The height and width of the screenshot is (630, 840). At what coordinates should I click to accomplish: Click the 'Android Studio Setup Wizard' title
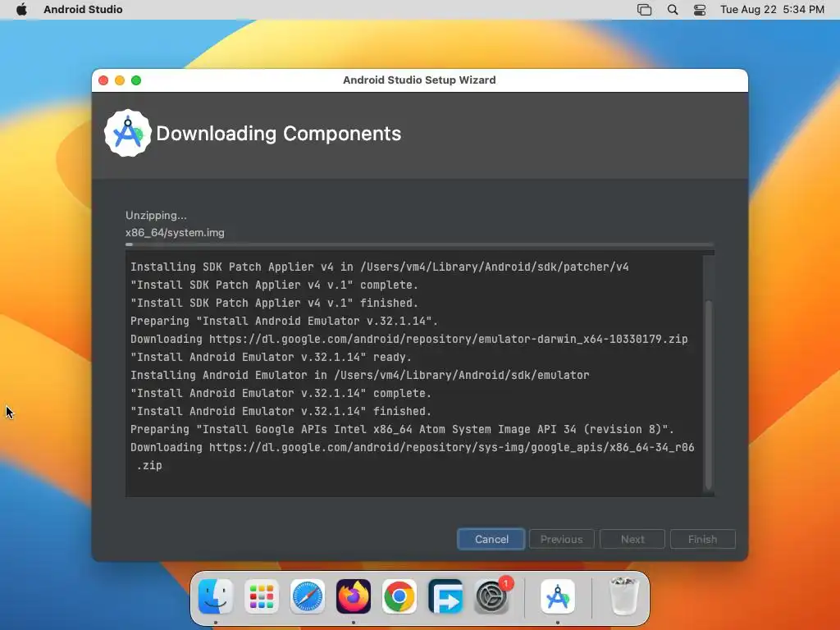tap(419, 80)
